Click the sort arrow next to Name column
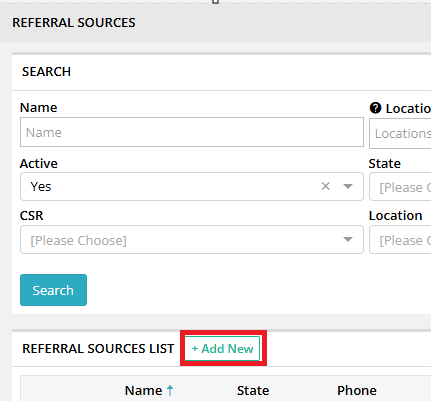 170,390
